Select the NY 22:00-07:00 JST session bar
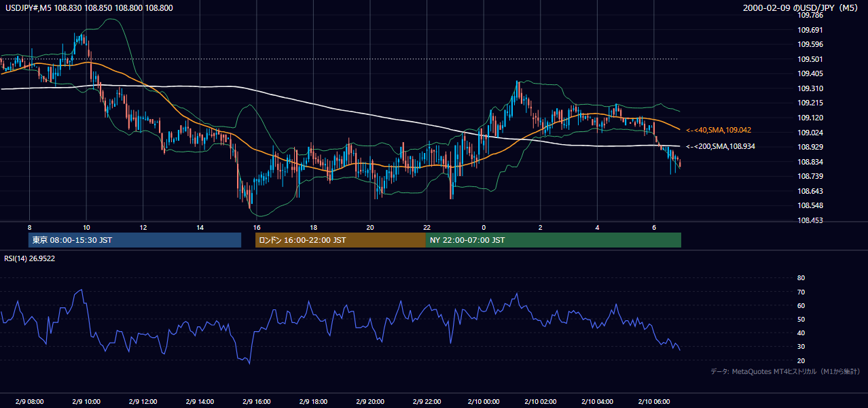The width and height of the screenshot is (868, 408). coord(554,240)
